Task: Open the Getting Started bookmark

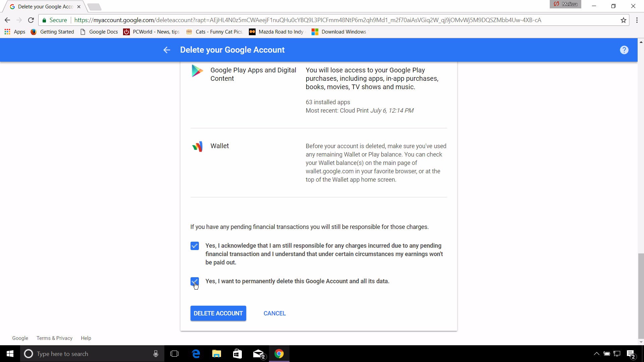Action: tap(52, 32)
